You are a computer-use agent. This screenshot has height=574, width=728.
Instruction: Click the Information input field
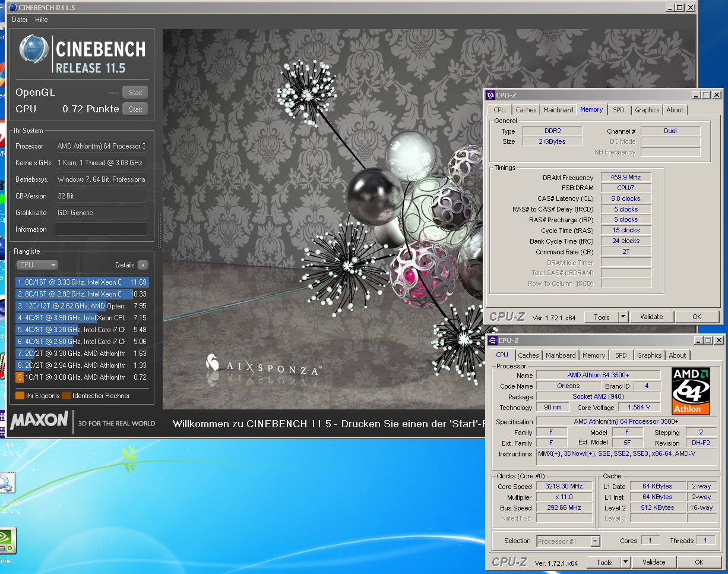pyautogui.click(x=101, y=229)
